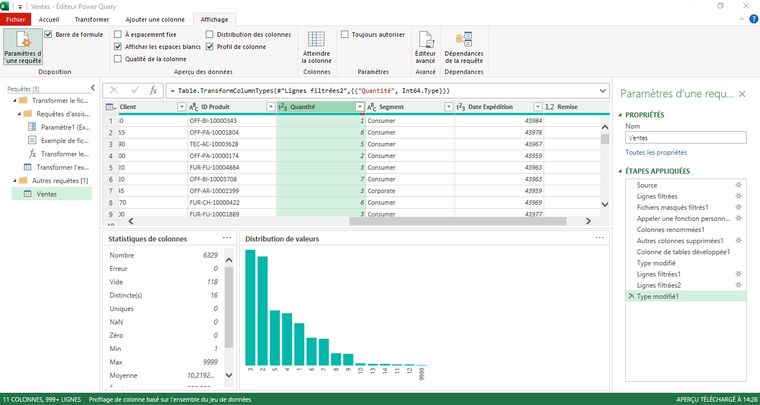Viewport: 760px width, 405px height.
Task: Switch to the Transformer ribbon tab
Action: coord(92,19)
